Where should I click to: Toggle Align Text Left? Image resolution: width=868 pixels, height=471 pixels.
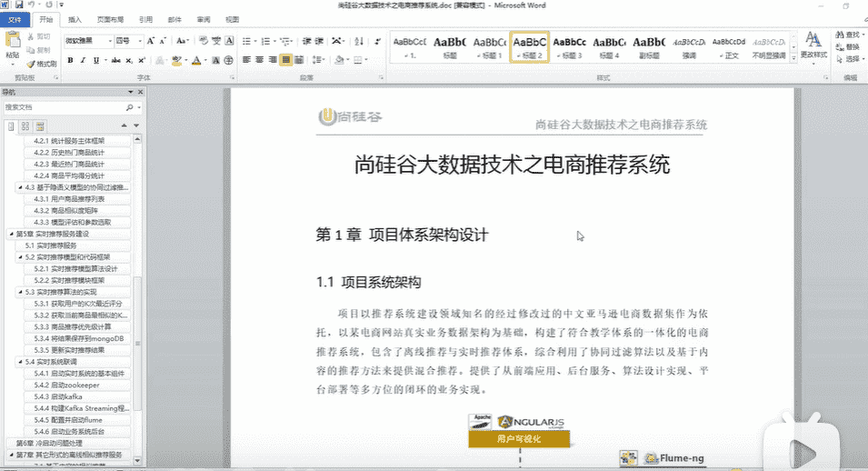247,60
